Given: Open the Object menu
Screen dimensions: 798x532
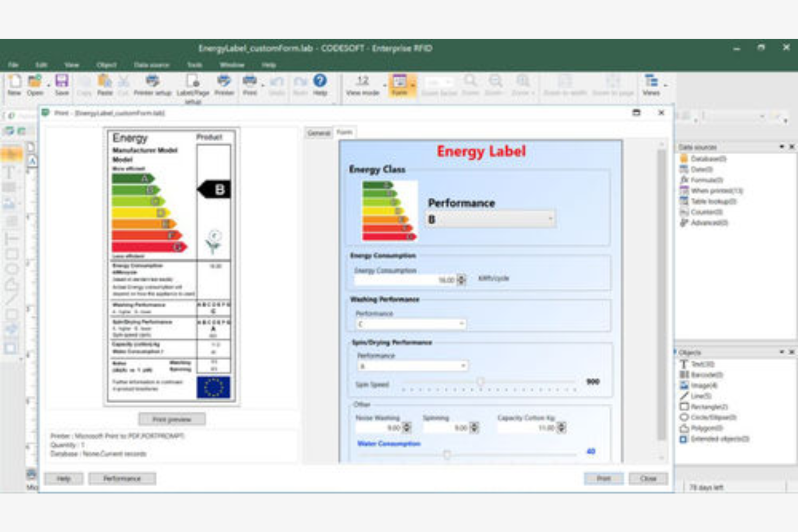Looking at the screenshot, I should 106,65.
